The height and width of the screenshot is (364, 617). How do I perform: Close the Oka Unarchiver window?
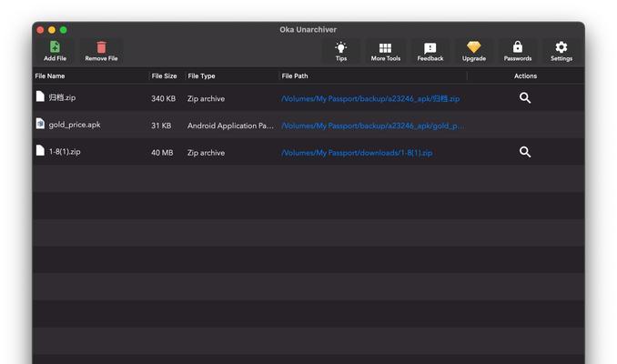pos(40,30)
